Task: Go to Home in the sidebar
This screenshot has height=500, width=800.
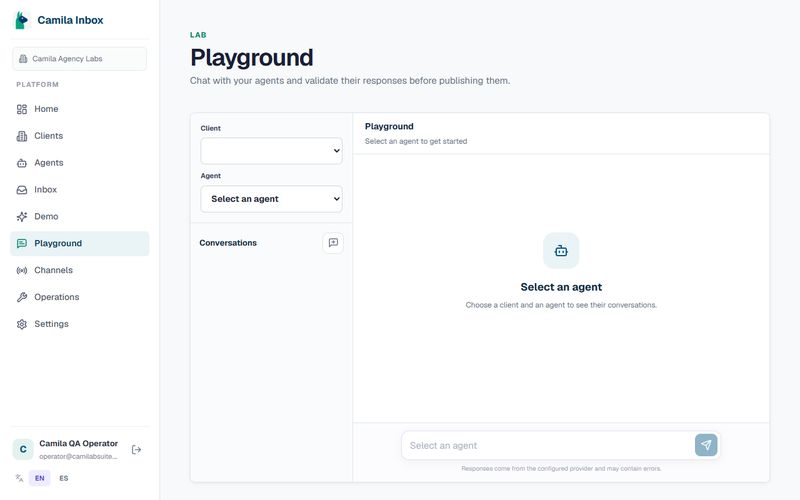Action: [x=80, y=109]
